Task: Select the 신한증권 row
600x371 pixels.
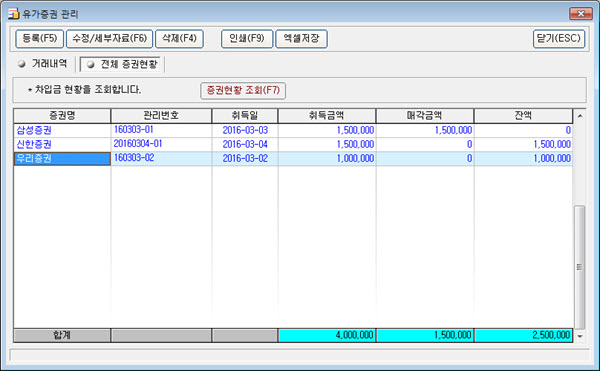Action: (293, 144)
